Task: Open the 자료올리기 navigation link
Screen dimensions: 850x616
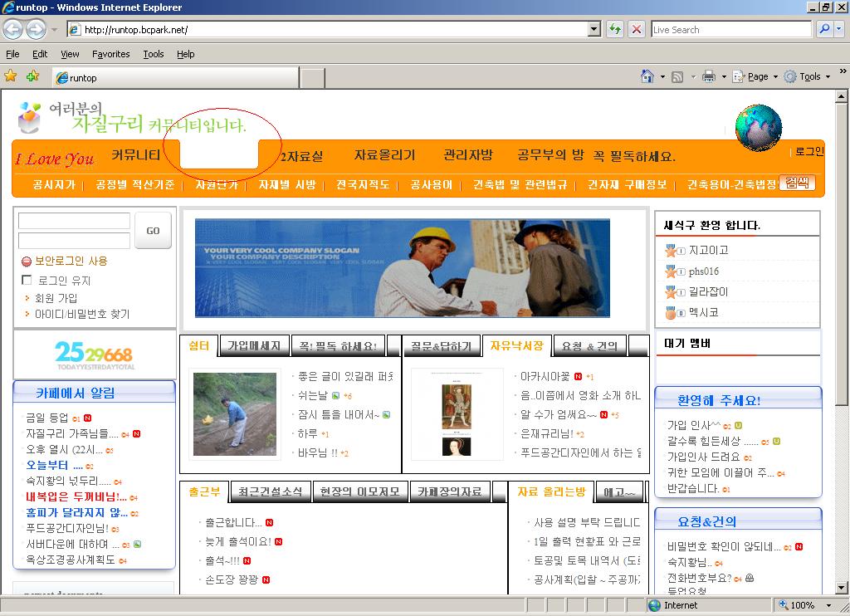Action: (x=384, y=155)
